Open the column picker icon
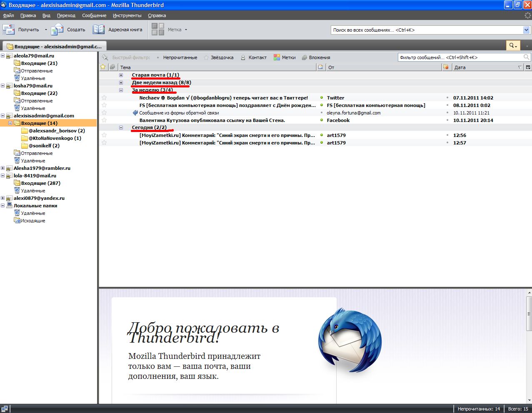This screenshot has height=413, width=532. (528, 67)
